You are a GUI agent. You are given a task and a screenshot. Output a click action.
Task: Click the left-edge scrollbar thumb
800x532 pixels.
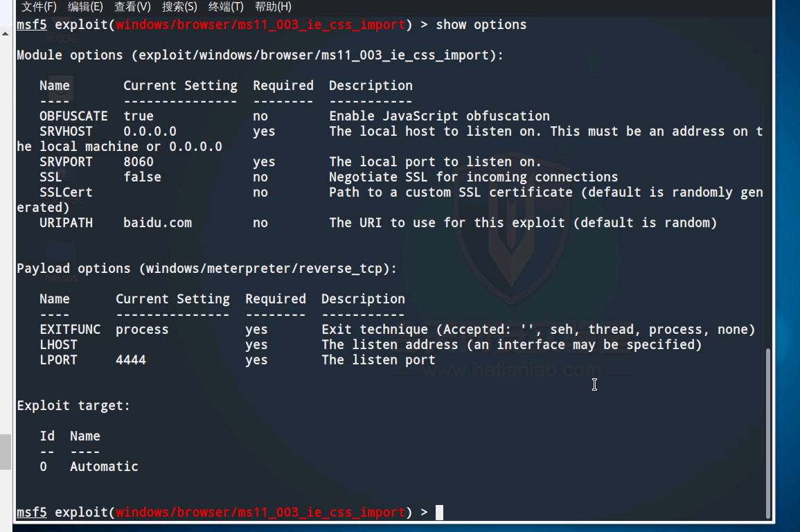click(5, 452)
